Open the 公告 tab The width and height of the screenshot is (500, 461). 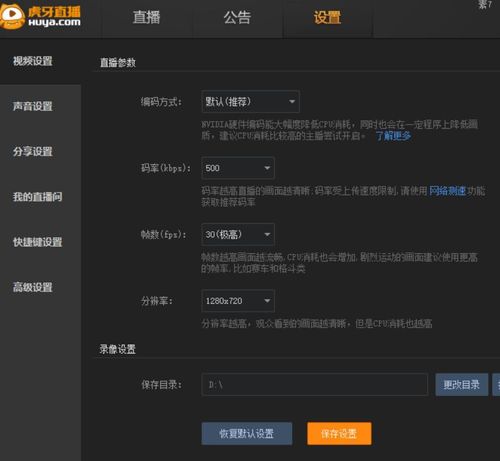[x=237, y=17]
